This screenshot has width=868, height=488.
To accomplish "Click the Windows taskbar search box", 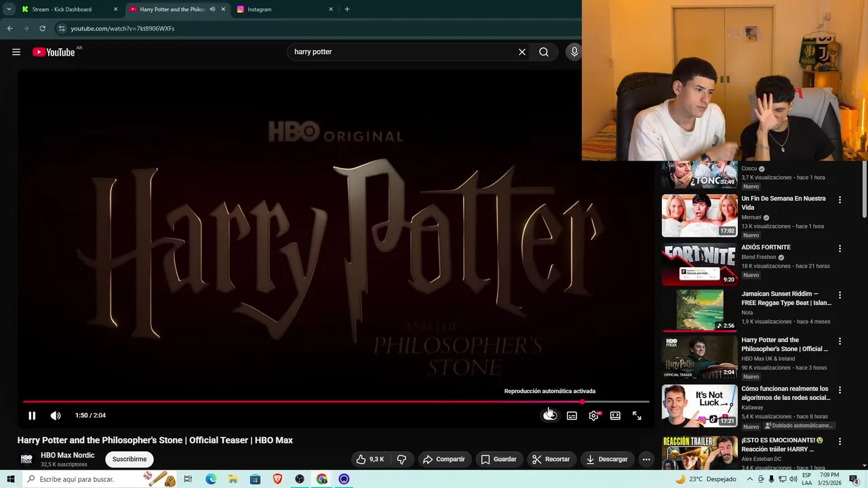I will (x=98, y=479).
